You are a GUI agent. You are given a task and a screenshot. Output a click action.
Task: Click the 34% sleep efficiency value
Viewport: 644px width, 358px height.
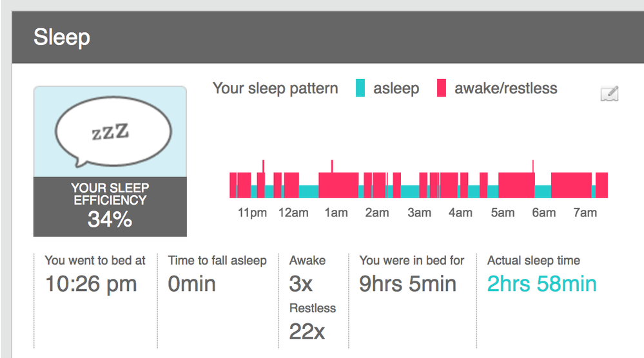tap(110, 220)
